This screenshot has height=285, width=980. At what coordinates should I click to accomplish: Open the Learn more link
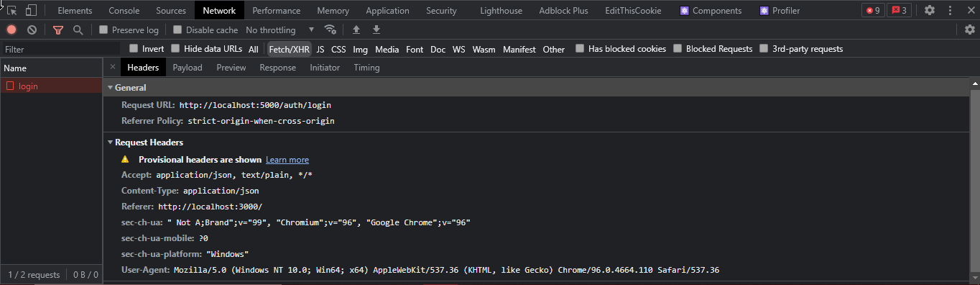coord(287,160)
